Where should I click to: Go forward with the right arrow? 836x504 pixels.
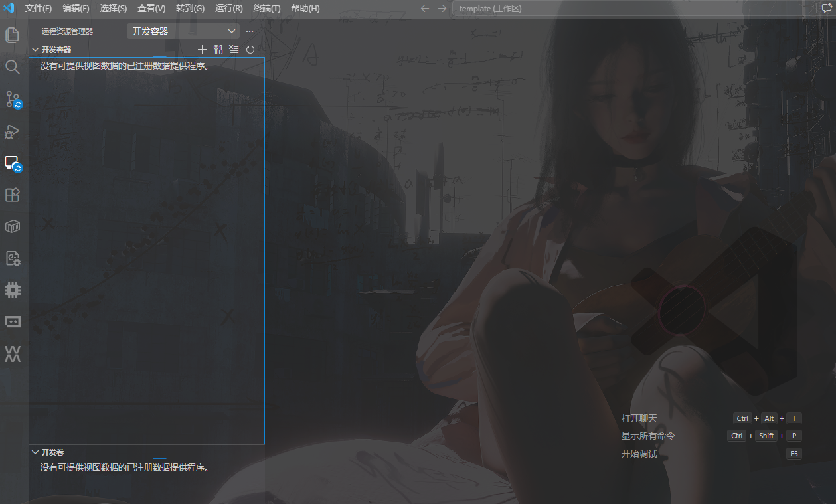442,9
